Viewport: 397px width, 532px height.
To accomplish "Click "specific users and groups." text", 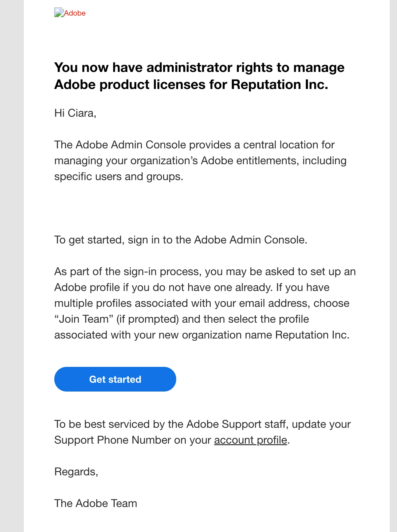I will coord(119,176).
